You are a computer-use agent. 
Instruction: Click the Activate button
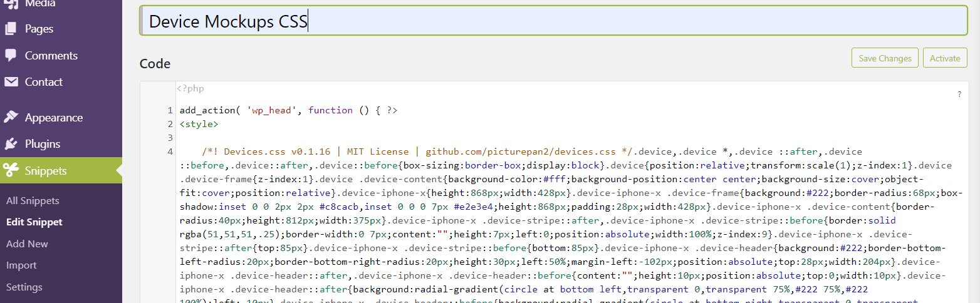click(945, 58)
